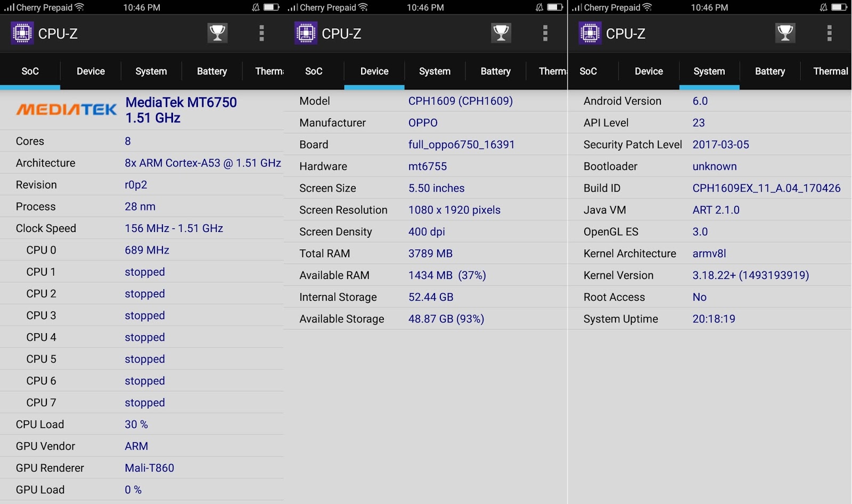Open three-dot overflow menu in right panel
This screenshot has width=852, height=504.
coord(829,33)
